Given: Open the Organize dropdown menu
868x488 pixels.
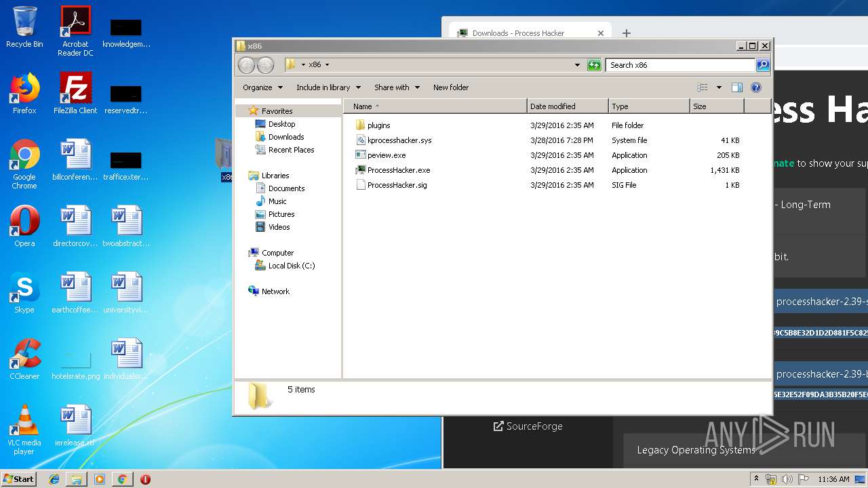Looking at the screenshot, I should (x=262, y=87).
